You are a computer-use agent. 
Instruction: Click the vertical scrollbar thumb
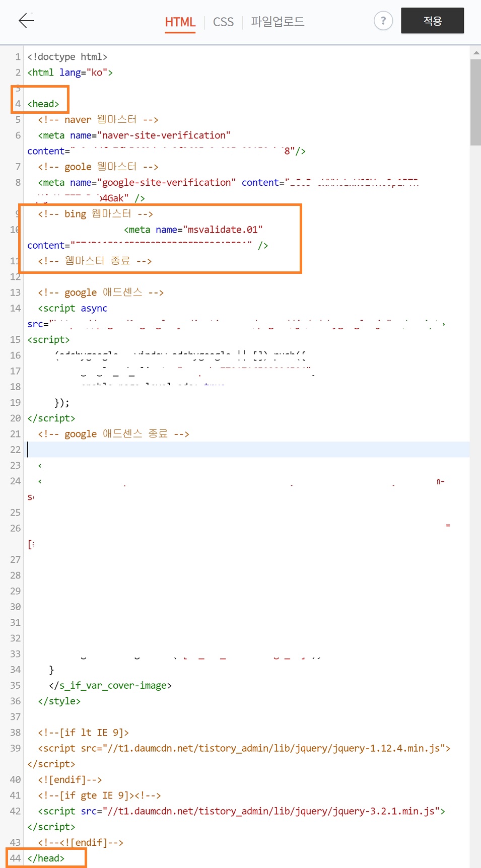point(476,102)
